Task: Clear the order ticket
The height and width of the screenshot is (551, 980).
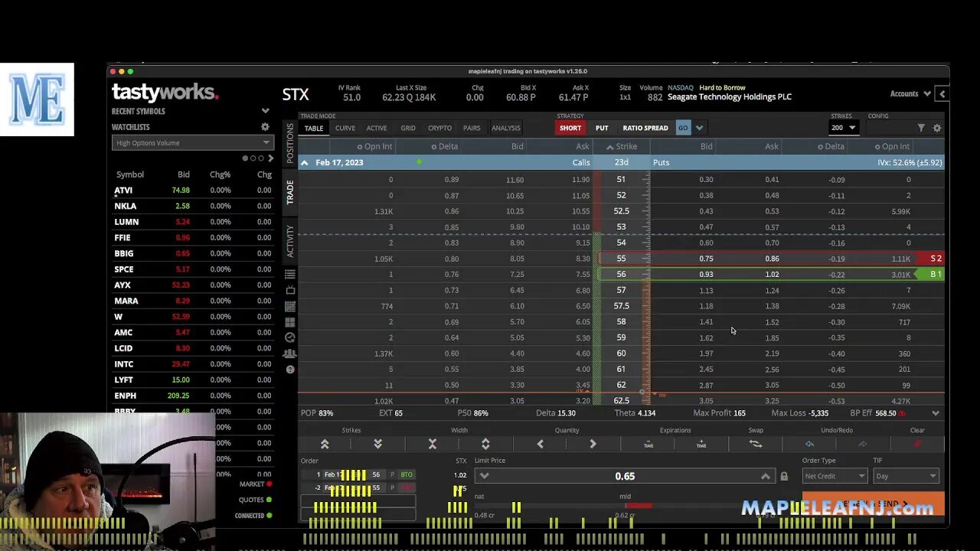Action: pos(917,444)
